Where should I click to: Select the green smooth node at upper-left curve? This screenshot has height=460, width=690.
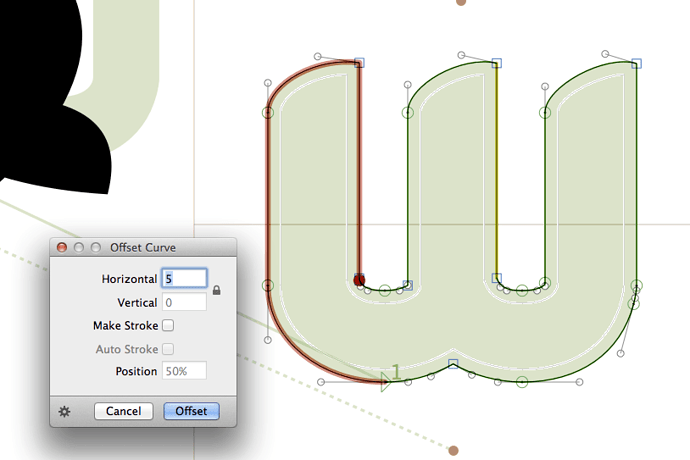click(268, 112)
